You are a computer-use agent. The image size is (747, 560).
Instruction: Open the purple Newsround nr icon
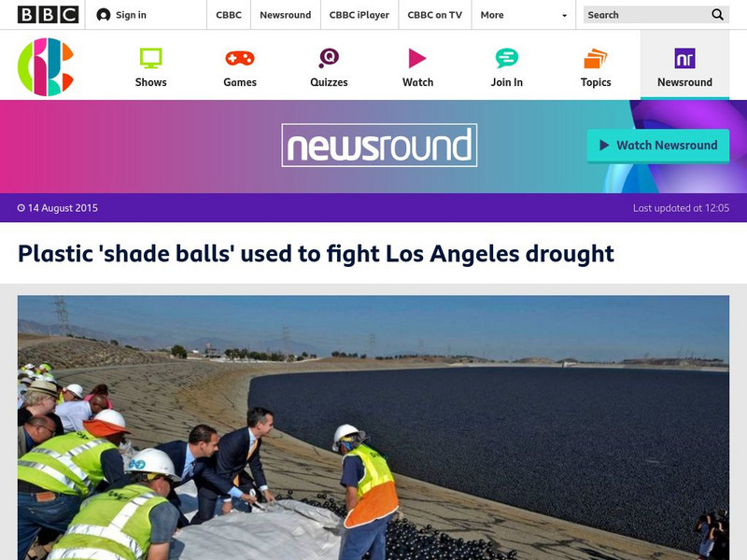click(684, 58)
